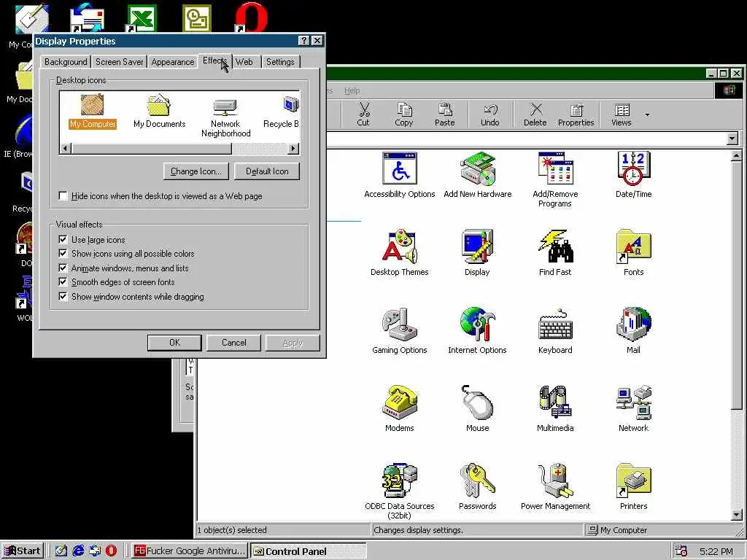Click the system tray scheduler icon
This screenshot has height=560, width=747.
coord(681,551)
